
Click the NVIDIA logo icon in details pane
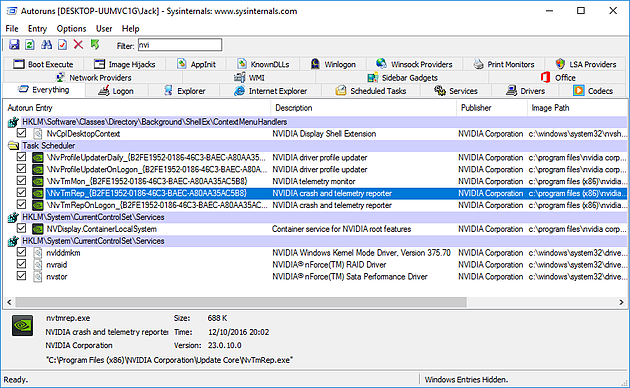22,325
